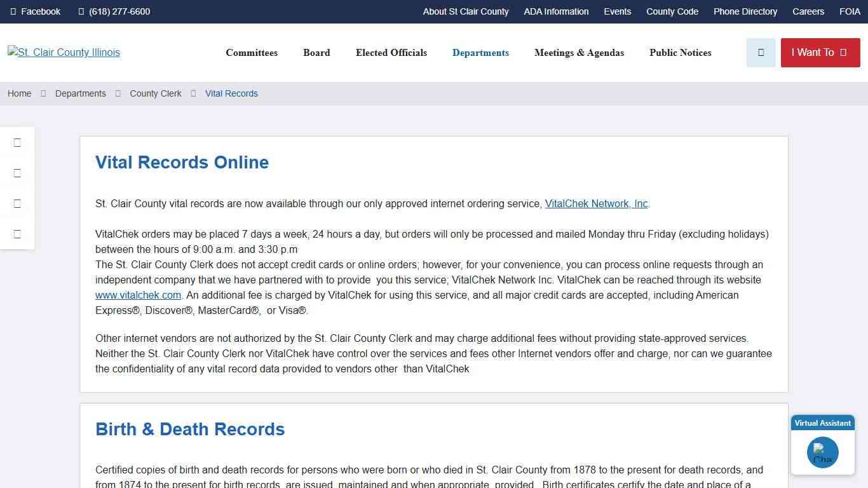Image resolution: width=868 pixels, height=488 pixels.
Task: Click Public Notices in the main navigation
Action: point(680,53)
